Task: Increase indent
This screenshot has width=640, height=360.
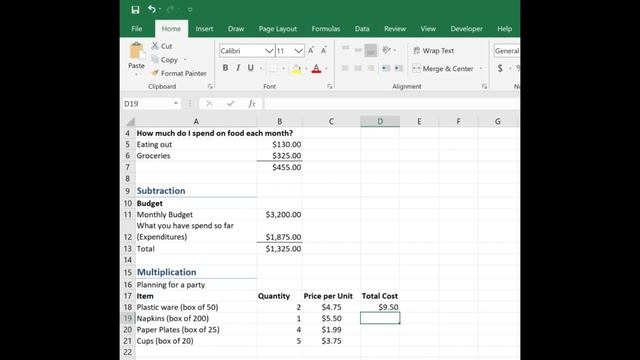Action: pos(399,68)
